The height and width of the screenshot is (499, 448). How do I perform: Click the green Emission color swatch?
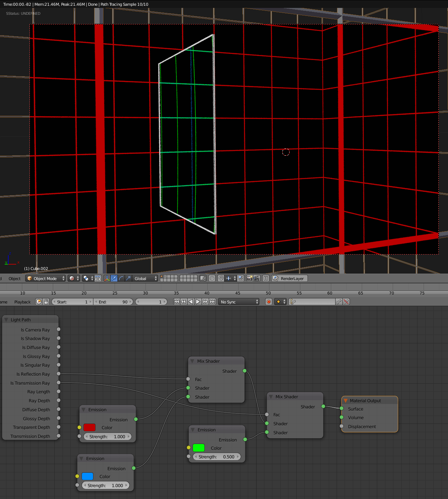click(199, 448)
